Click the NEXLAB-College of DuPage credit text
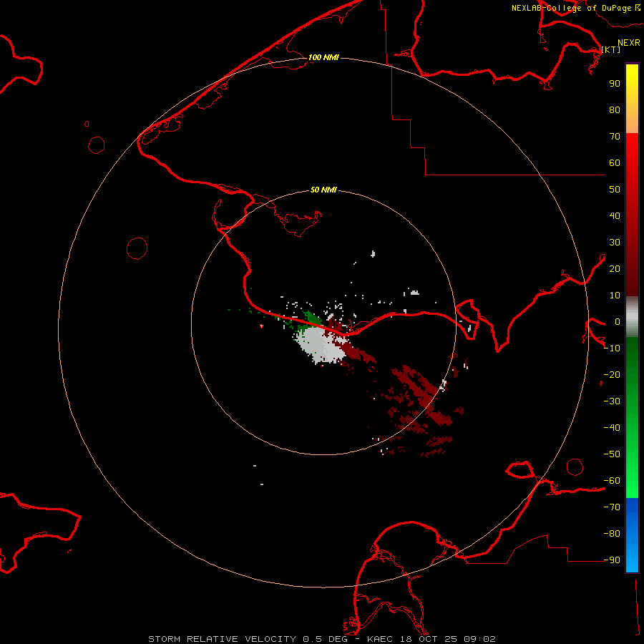Screen dimensions: 644x644 click(x=576, y=8)
